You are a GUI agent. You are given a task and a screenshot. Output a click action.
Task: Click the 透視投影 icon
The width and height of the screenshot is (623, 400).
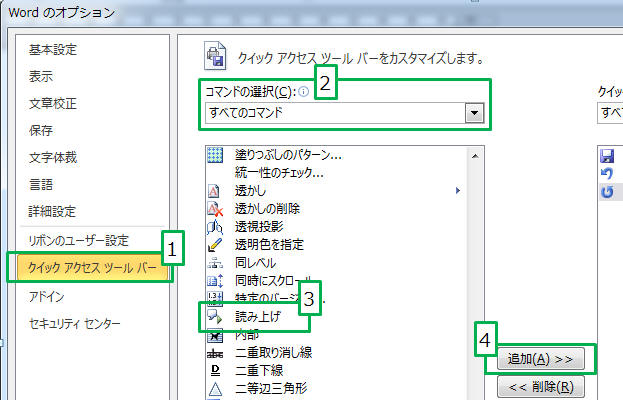215,227
